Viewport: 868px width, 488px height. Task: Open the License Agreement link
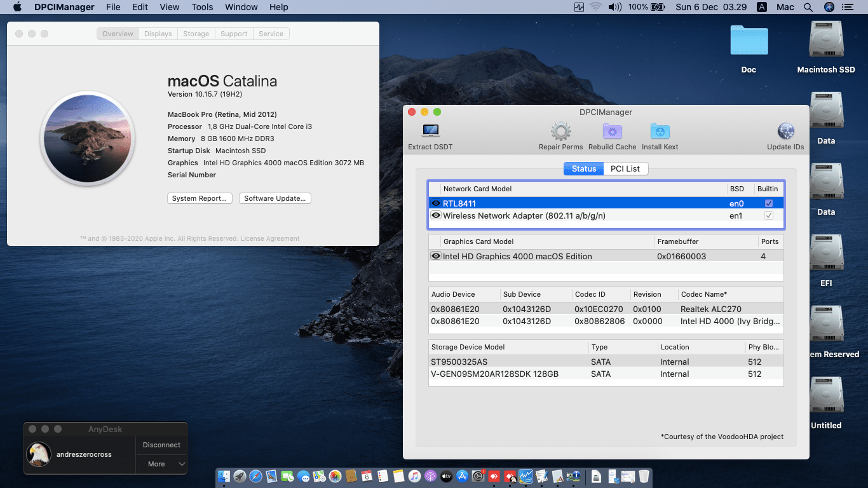point(270,239)
